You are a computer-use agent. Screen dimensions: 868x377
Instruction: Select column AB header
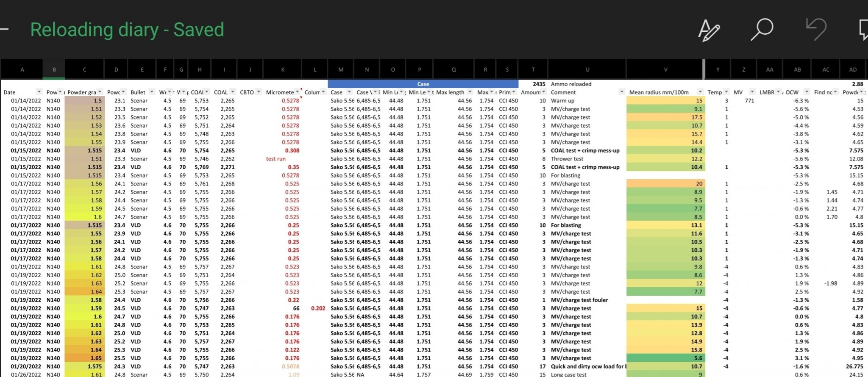(797, 69)
